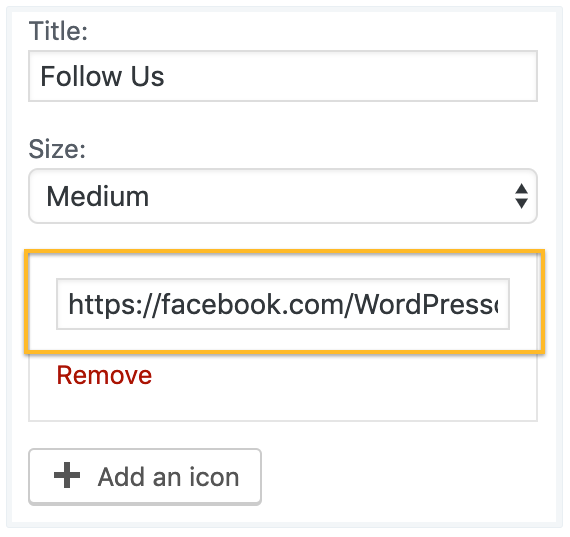The height and width of the screenshot is (537, 570).
Task: Click the word Medium in the size selector
Action: point(97,196)
